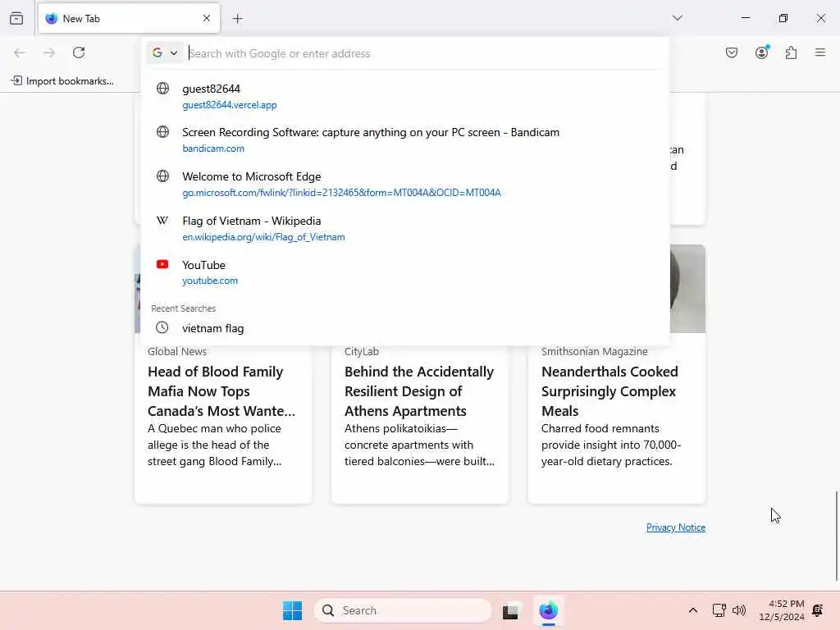Click the reload page icon
This screenshot has width=840, height=630.
pos(79,52)
